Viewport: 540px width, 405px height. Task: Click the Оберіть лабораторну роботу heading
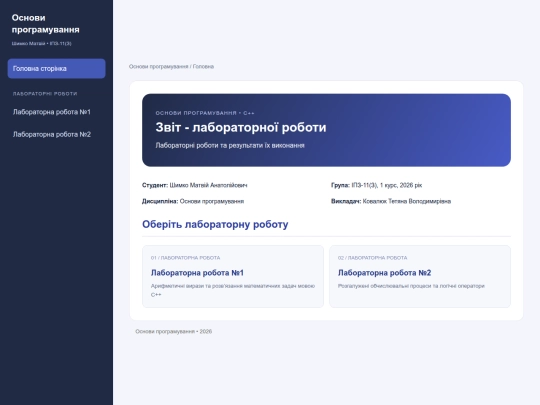pyautogui.click(x=215, y=224)
